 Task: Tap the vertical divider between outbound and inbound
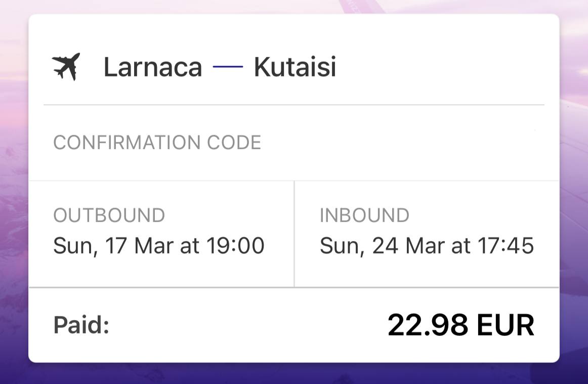[295, 234]
